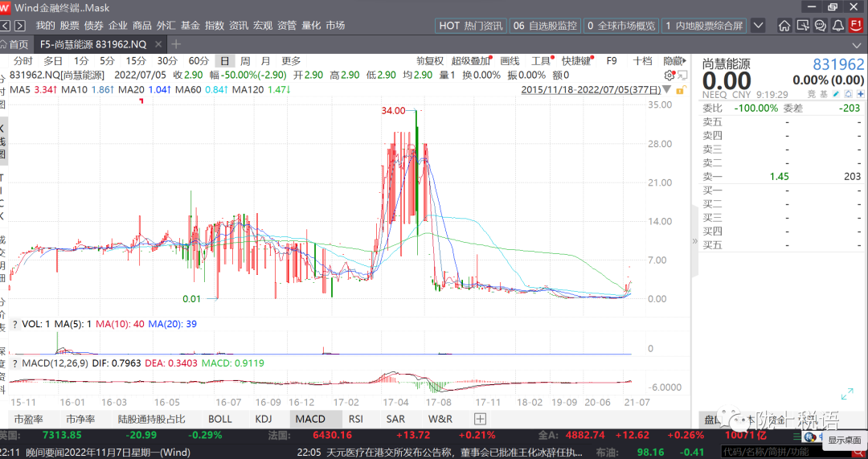The width and height of the screenshot is (868, 459).
Task: Select the 市盈率 indicator tab
Action: pos(28,419)
